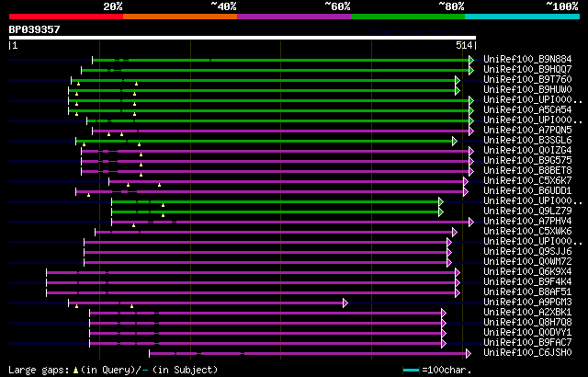This screenshot has height=377, width=588.
Task: Select the UniRef100_A9PGM3 label
Action: point(527,302)
